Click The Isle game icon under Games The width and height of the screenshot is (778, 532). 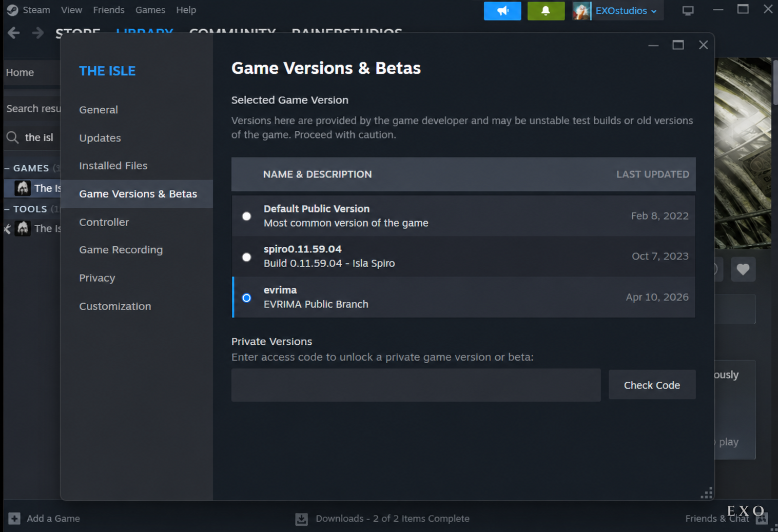[22, 188]
